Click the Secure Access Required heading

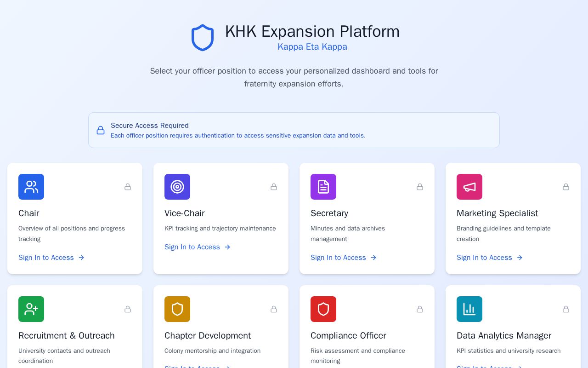click(150, 126)
